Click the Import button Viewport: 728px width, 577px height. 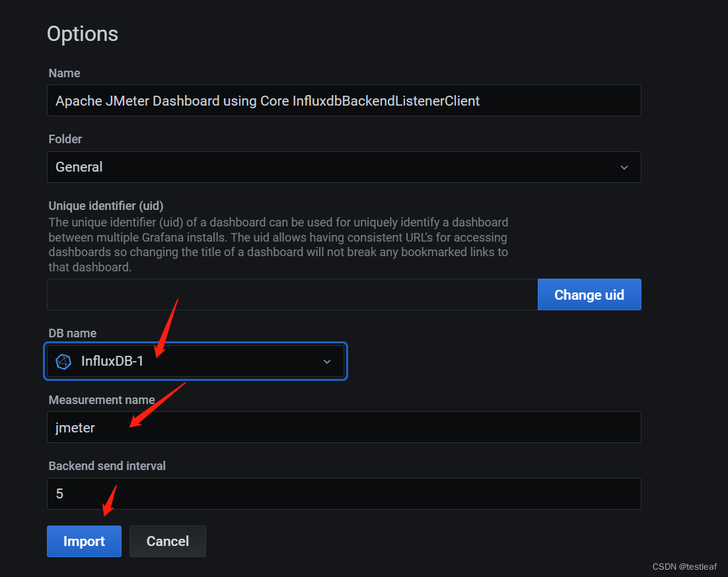pyautogui.click(x=84, y=541)
